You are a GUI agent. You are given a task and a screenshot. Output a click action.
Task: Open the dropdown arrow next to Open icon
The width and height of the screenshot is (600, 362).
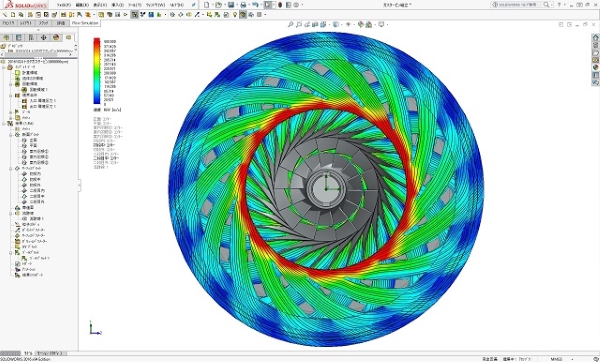pyautogui.click(x=224, y=5)
